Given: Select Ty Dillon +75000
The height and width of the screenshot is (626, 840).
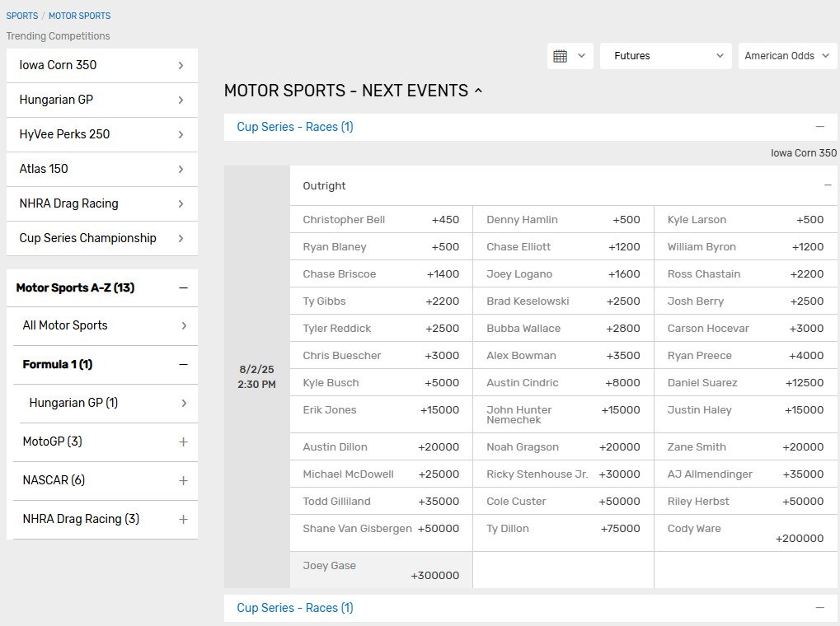Looking at the screenshot, I should tap(563, 534).
